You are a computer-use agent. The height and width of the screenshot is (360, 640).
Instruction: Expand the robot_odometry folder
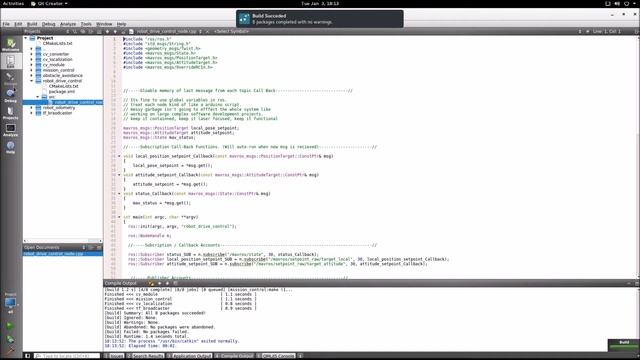31,108
